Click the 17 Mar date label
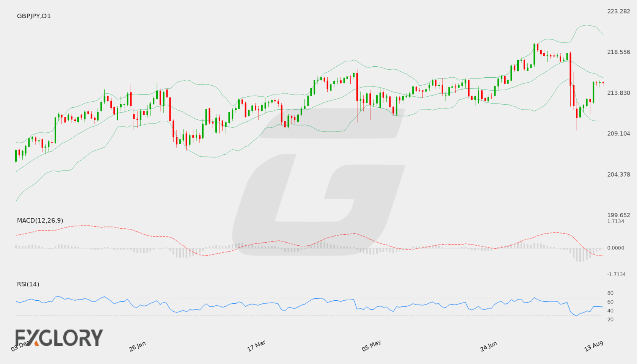The height and width of the screenshot is (364, 637). click(x=256, y=346)
